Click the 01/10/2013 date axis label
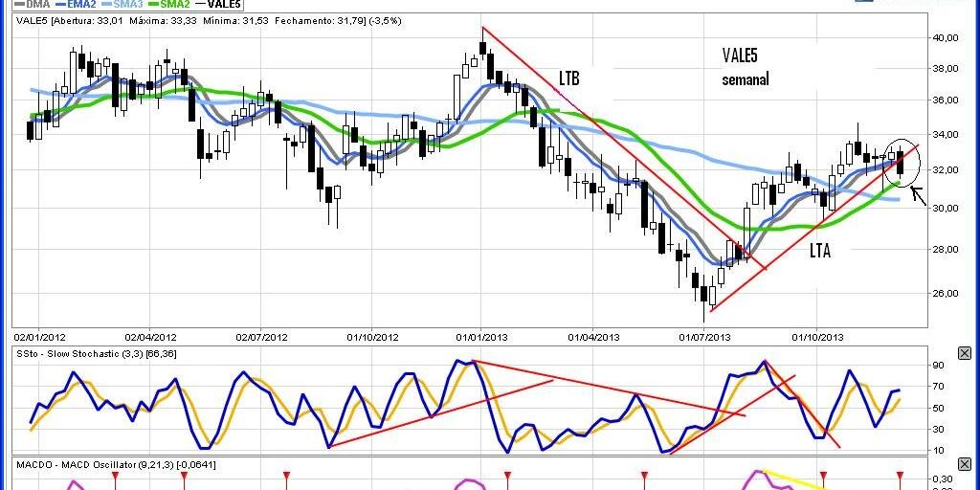This screenshot has height=490, width=980. pos(817,338)
